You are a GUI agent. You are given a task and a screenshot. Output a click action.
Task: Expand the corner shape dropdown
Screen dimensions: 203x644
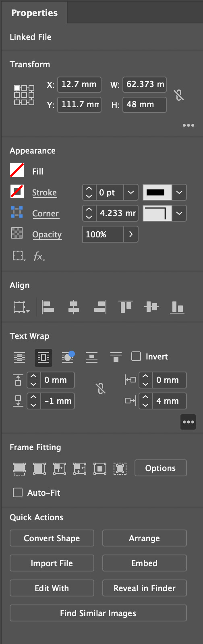pyautogui.click(x=179, y=213)
